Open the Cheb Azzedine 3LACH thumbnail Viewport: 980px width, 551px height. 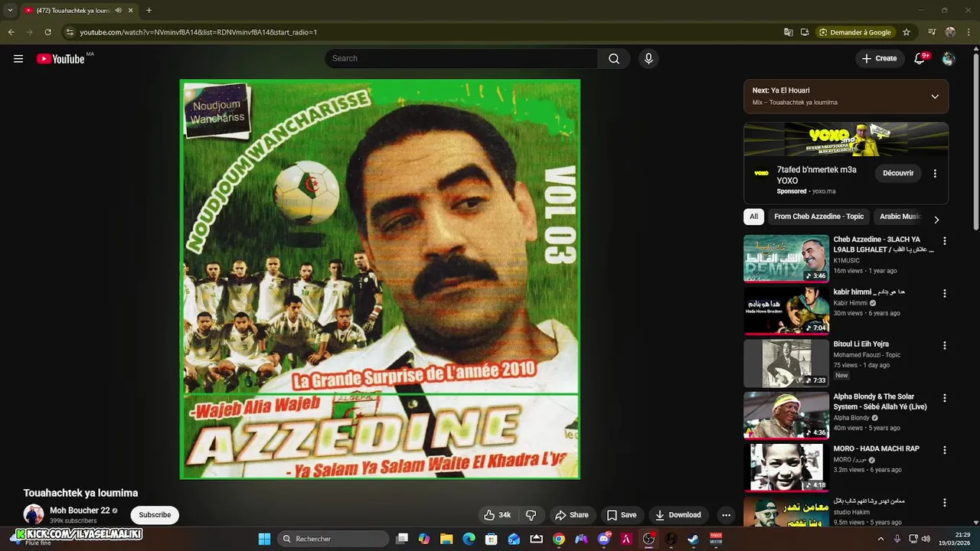786,259
